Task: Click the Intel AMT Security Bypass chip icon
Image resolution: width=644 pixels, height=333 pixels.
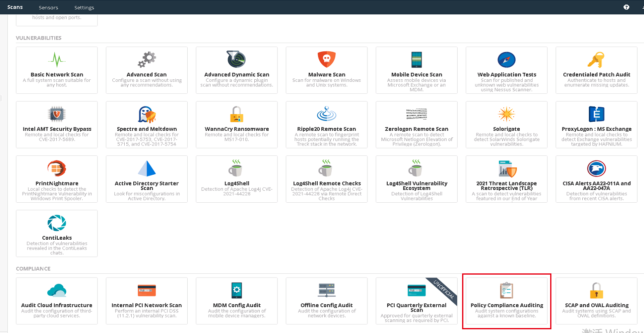Action: tap(57, 114)
